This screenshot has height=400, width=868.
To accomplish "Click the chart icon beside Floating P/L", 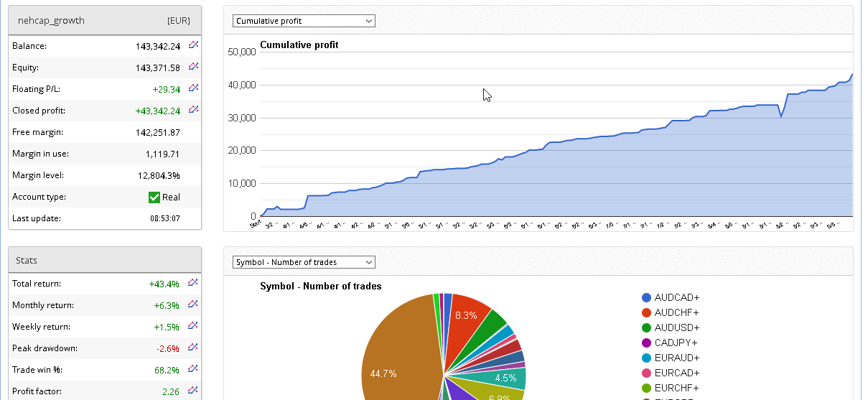I will pyautogui.click(x=193, y=88).
